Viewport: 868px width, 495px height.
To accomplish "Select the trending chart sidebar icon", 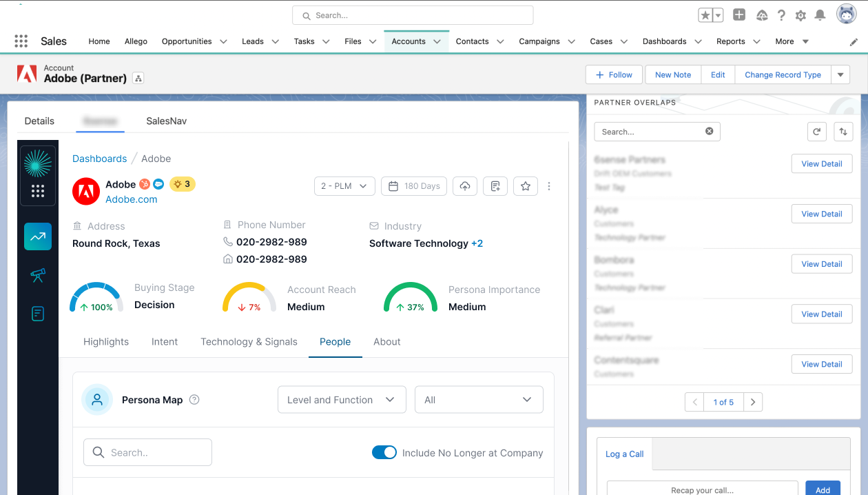I will point(38,236).
